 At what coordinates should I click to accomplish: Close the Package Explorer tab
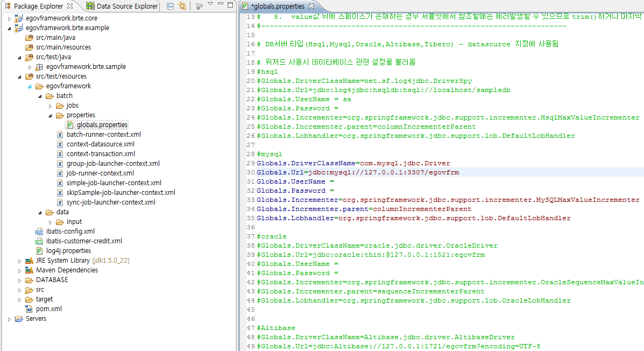[x=70, y=6]
